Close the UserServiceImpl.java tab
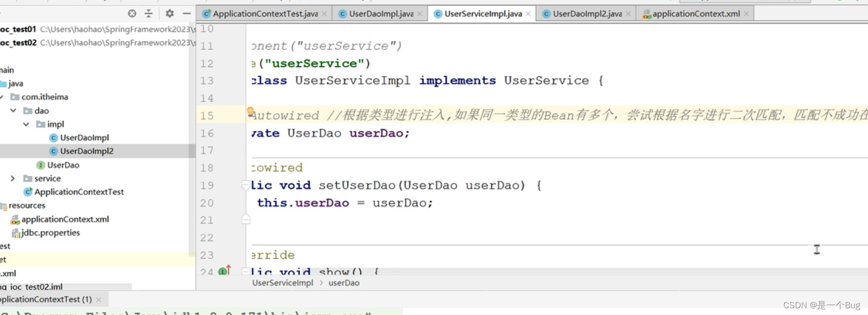Screen dimensions: 868x315 tap(528, 14)
